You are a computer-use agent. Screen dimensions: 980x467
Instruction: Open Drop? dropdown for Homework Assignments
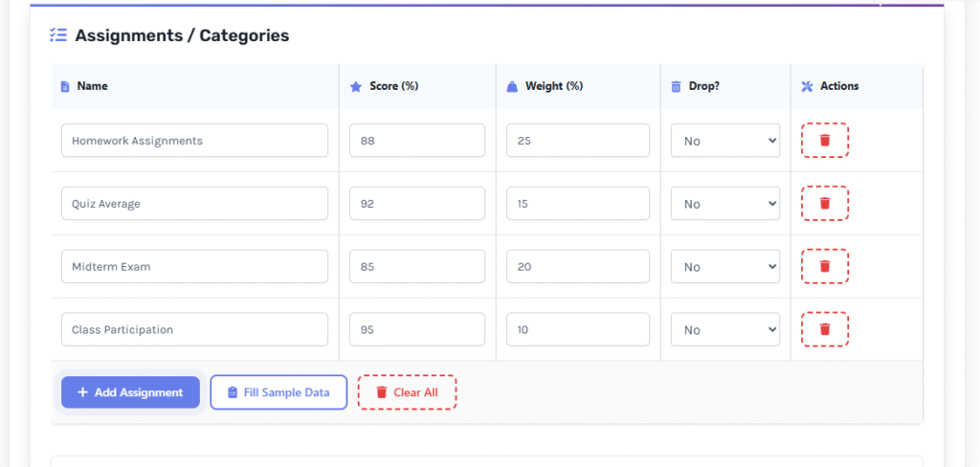pos(725,140)
